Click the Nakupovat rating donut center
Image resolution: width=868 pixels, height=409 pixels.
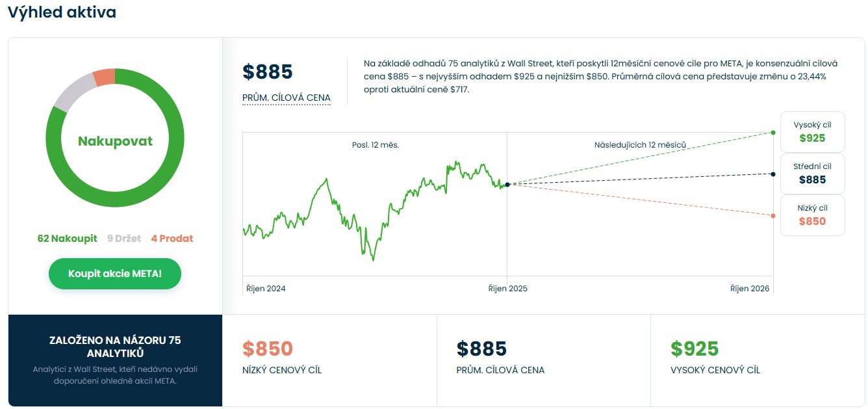pyautogui.click(x=115, y=141)
